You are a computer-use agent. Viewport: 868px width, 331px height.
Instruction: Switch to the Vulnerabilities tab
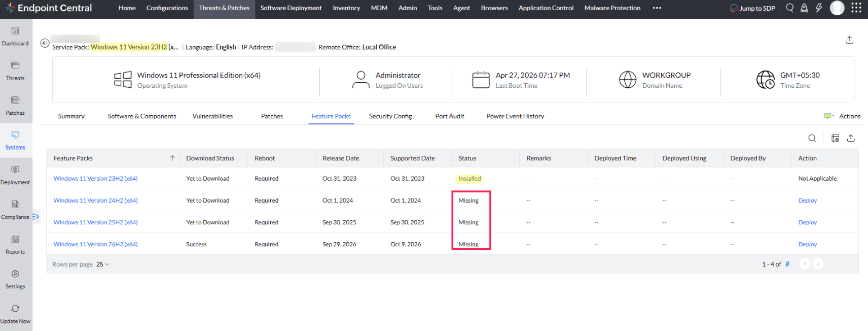click(x=213, y=116)
